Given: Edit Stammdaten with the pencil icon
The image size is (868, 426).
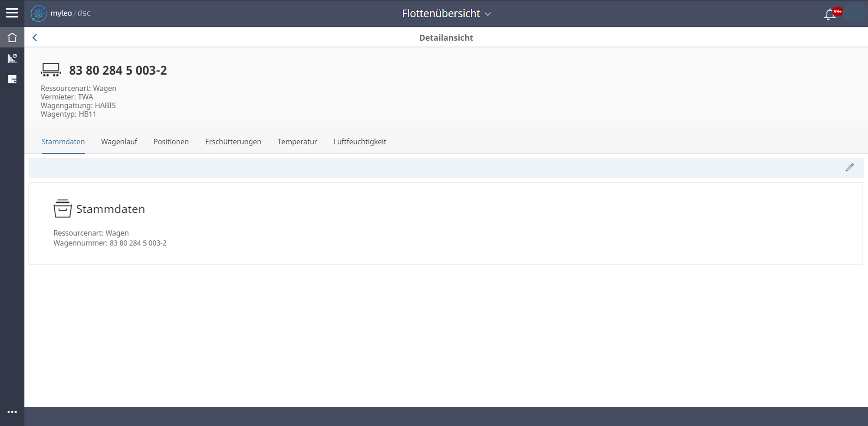Looking at the screenshot, I should click(x=849, y=168).
